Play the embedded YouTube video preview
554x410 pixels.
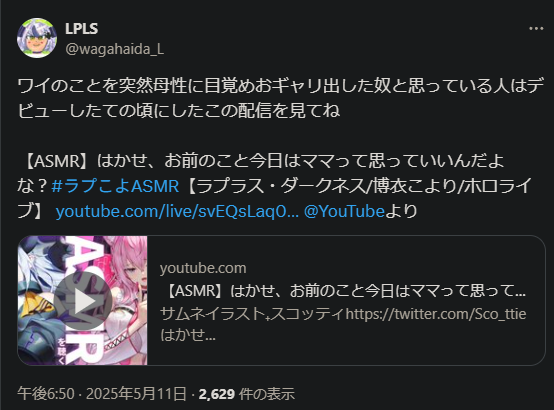83,301
